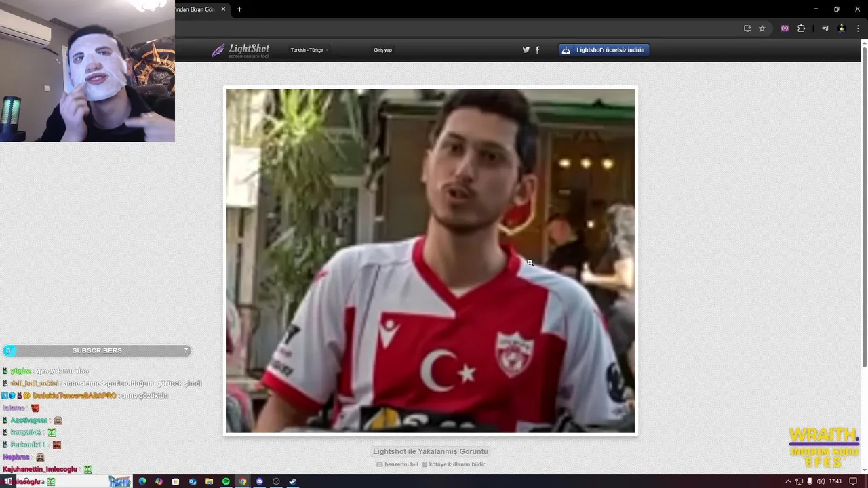Open the Turkish - Türkçe language dropdown
The width and height of the screenshot is (868, 488).
point(309,50)
